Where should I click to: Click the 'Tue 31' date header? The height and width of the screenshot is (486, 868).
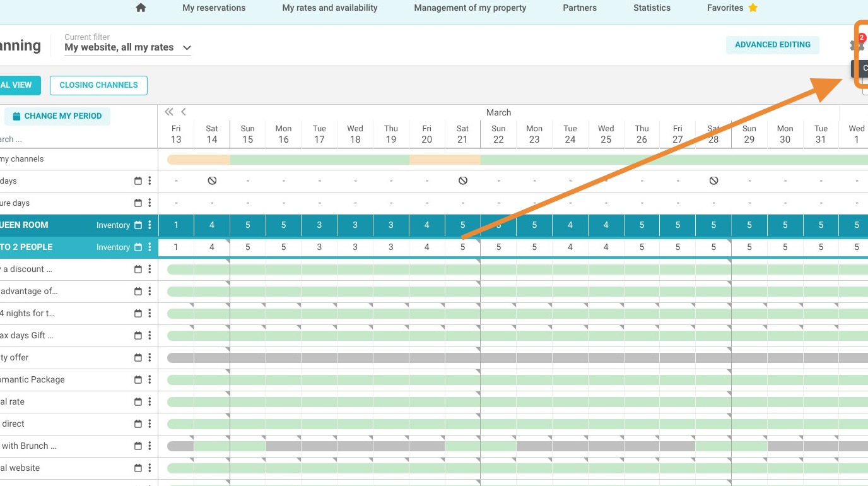(x=821, y=134)
